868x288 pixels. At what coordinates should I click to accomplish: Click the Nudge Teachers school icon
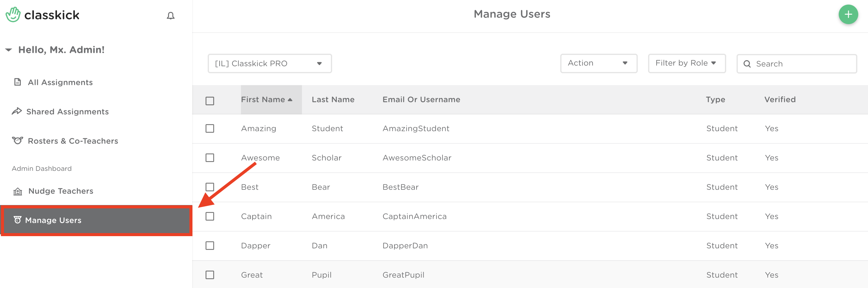click(17, 191)
